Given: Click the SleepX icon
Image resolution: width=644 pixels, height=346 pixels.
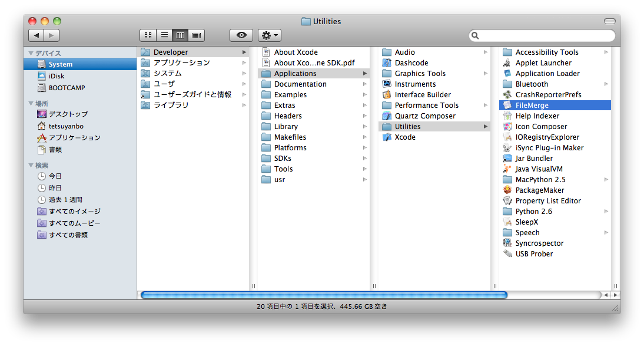Looking at the screenshot, I should point(507,222).
